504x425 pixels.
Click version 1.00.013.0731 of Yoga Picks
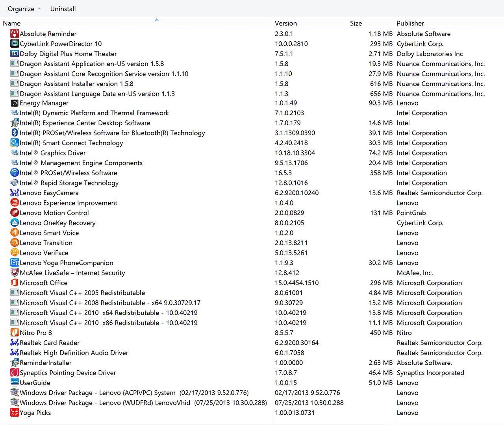tap(295, 413)
